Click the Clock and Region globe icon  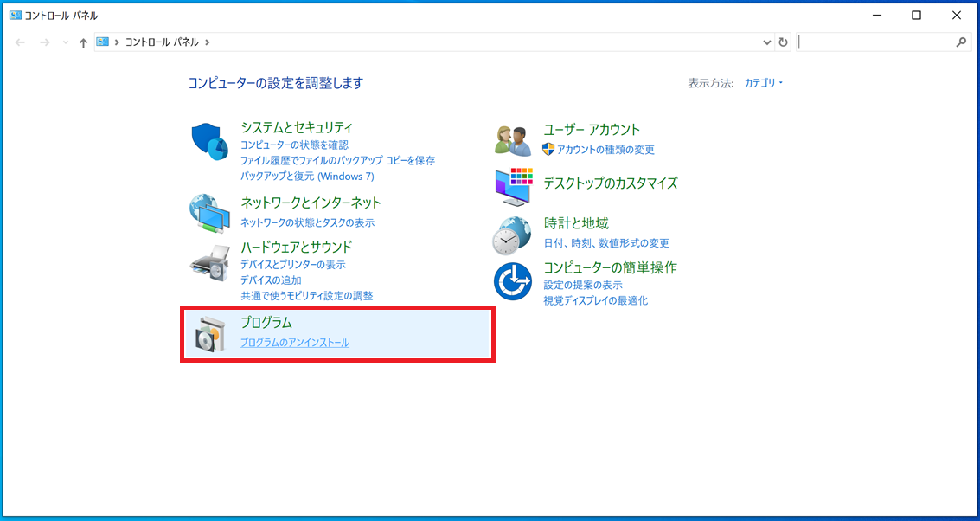point(512,235)
